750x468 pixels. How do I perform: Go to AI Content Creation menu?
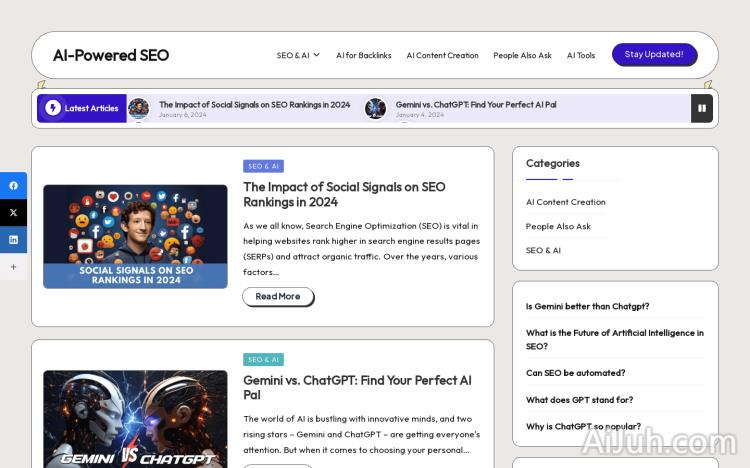pyautogui.click(x=442, y=55)
